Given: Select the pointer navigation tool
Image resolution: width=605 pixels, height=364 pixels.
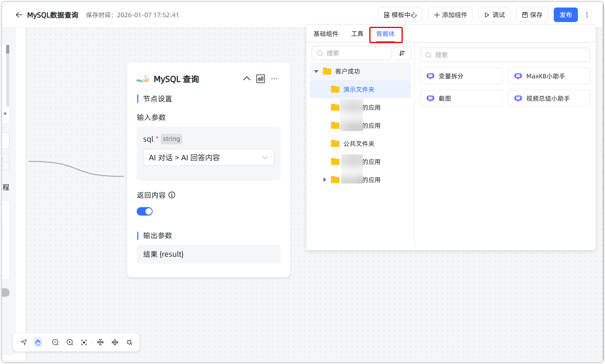Looking at the screenshot, I should click(x=24, y=342).
